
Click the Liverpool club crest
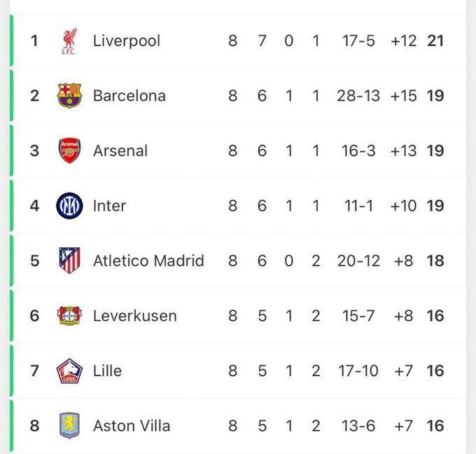(x=69, y=41)
